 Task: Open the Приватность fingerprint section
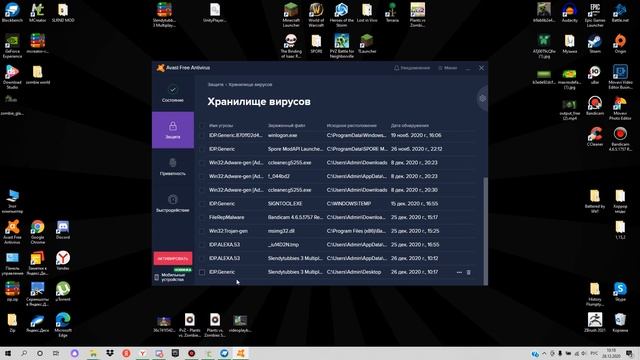173,167
